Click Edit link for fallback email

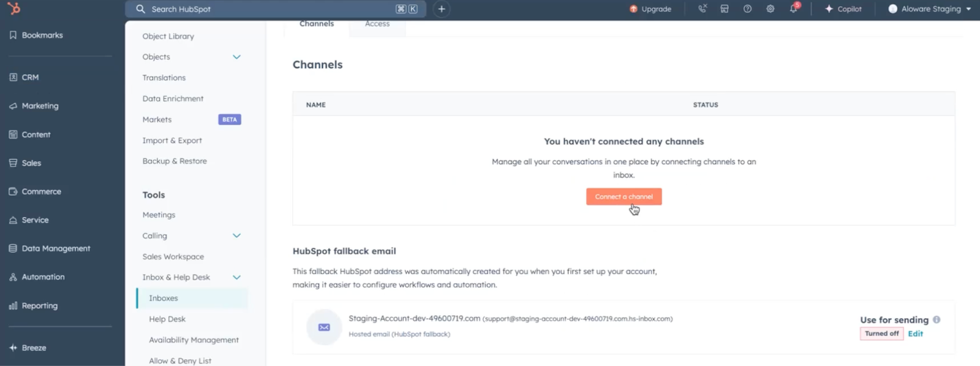[x=916, y=334]
